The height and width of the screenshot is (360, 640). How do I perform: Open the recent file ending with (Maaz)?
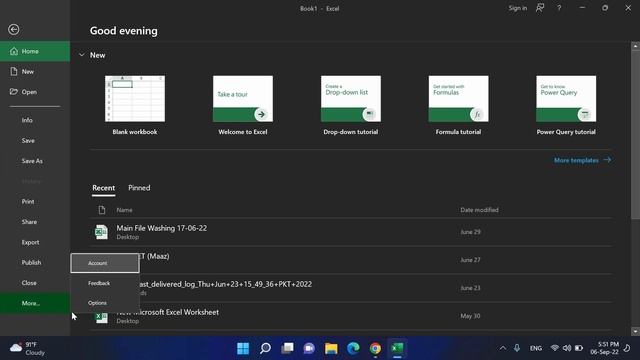coord(351,260)
